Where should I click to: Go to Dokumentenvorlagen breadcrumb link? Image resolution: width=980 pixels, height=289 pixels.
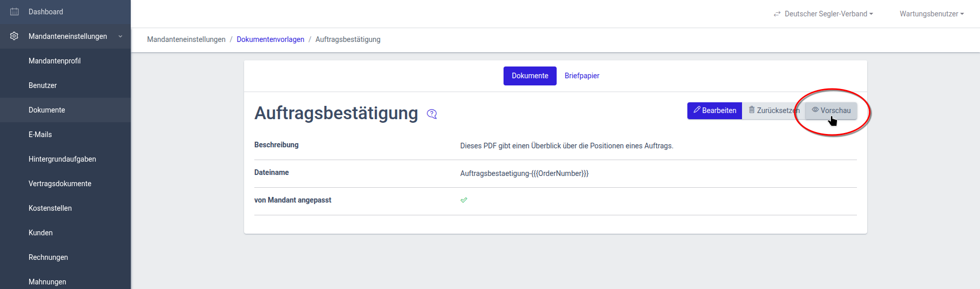[x=270, y=39]
